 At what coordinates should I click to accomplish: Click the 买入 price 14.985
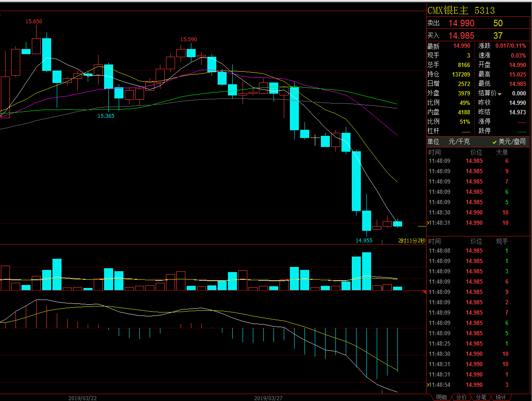pos(461,36)
